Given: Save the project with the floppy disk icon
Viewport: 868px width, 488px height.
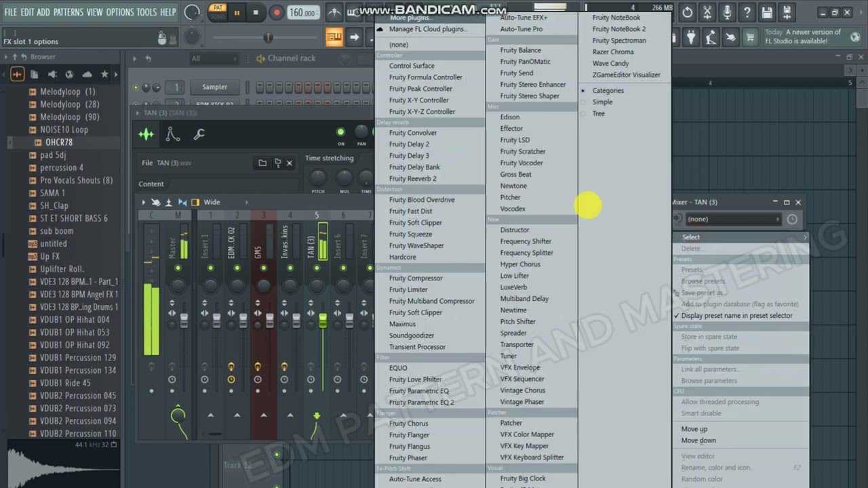Looking at the screenshot, I should tap(766, 12).
